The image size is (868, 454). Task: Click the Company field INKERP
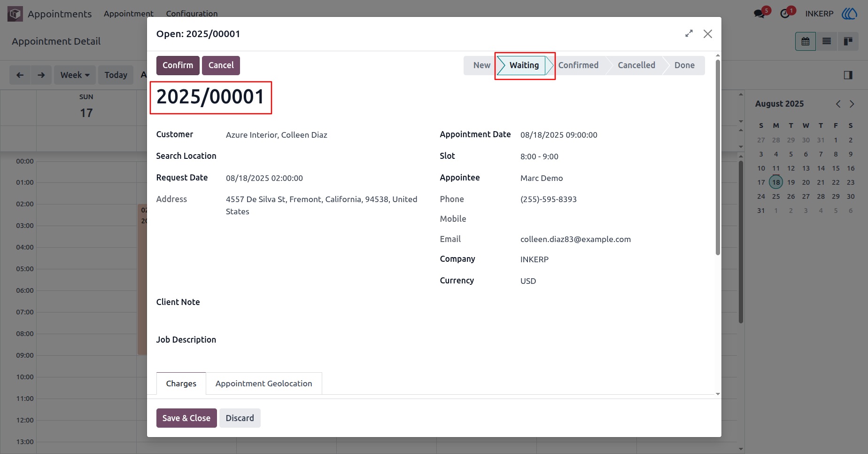coord(535,259)
